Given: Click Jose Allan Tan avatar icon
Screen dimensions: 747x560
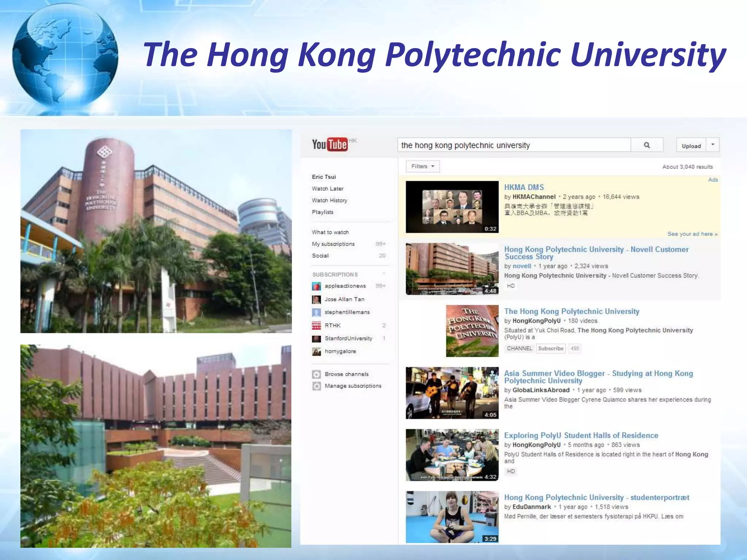Looking at the screenshot, I should [316, 299].
